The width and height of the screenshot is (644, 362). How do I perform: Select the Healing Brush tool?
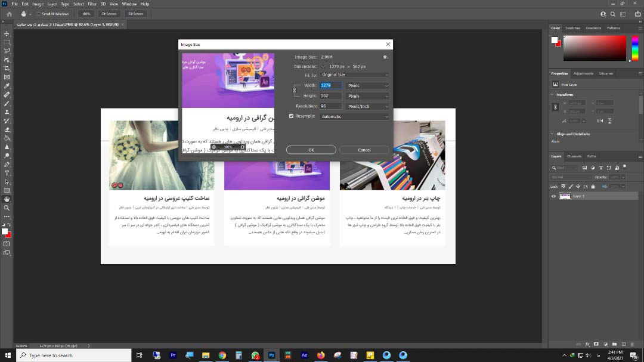(x=7, y=94)
